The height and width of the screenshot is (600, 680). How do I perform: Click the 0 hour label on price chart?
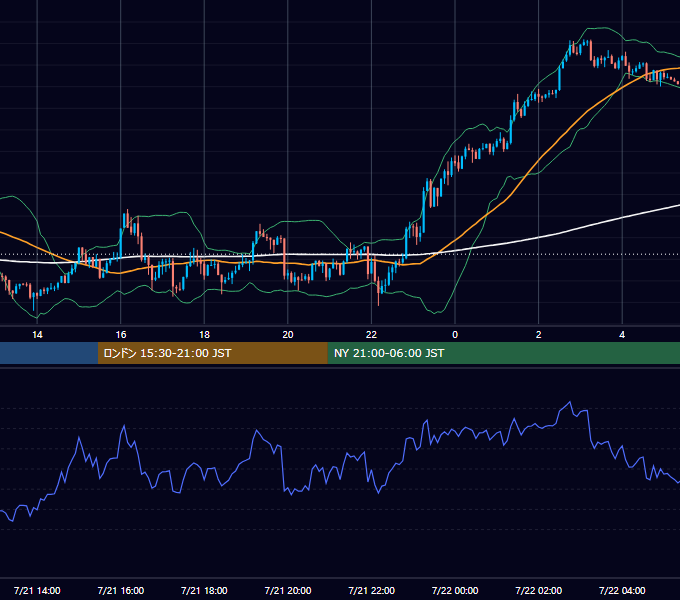(x=455, y=335)
